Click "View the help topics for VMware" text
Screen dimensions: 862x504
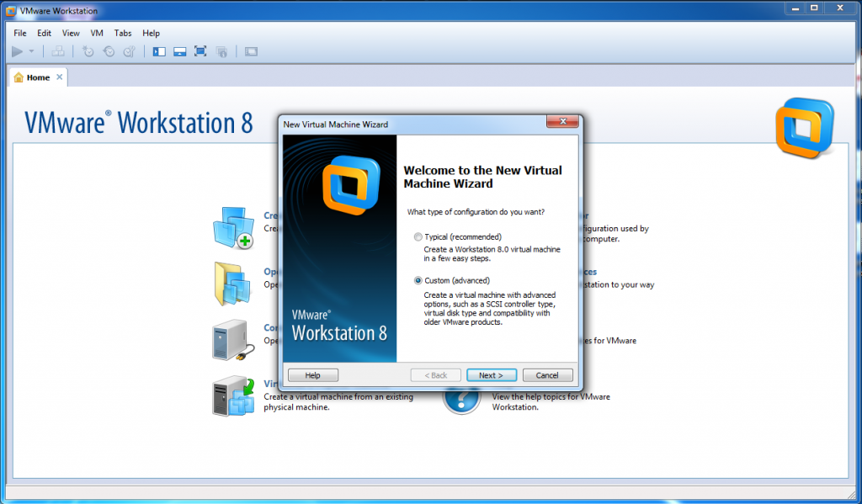[551, 397]
